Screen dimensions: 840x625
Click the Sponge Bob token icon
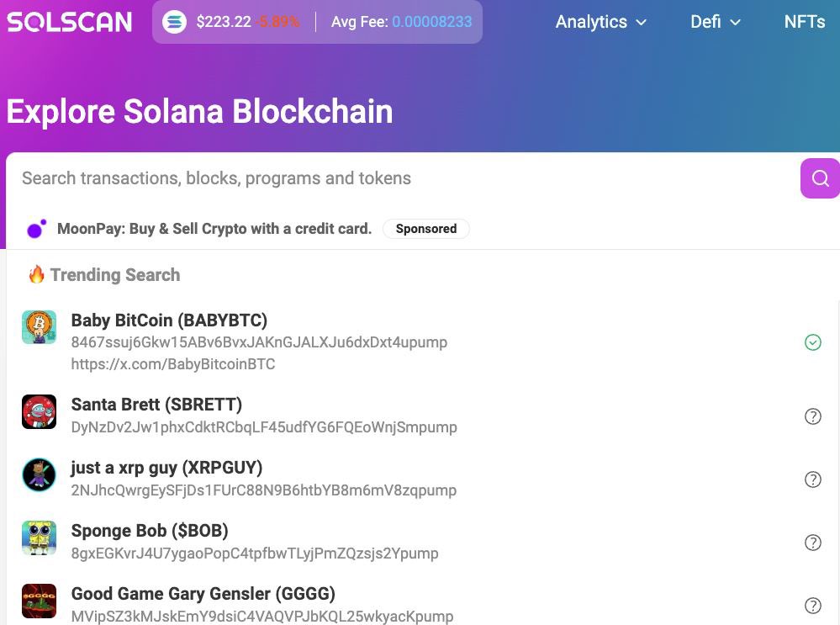click(x=40, y=538)
